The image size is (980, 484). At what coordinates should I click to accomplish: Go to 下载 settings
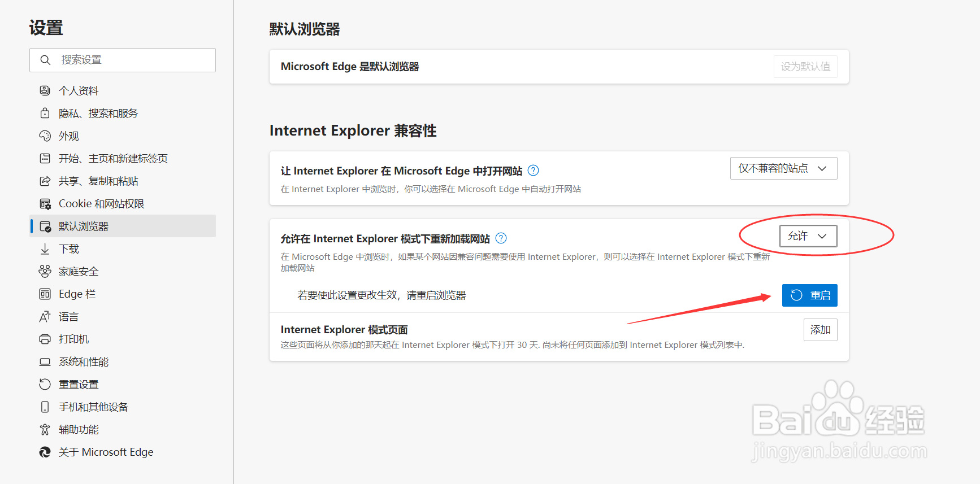(123, 248)
